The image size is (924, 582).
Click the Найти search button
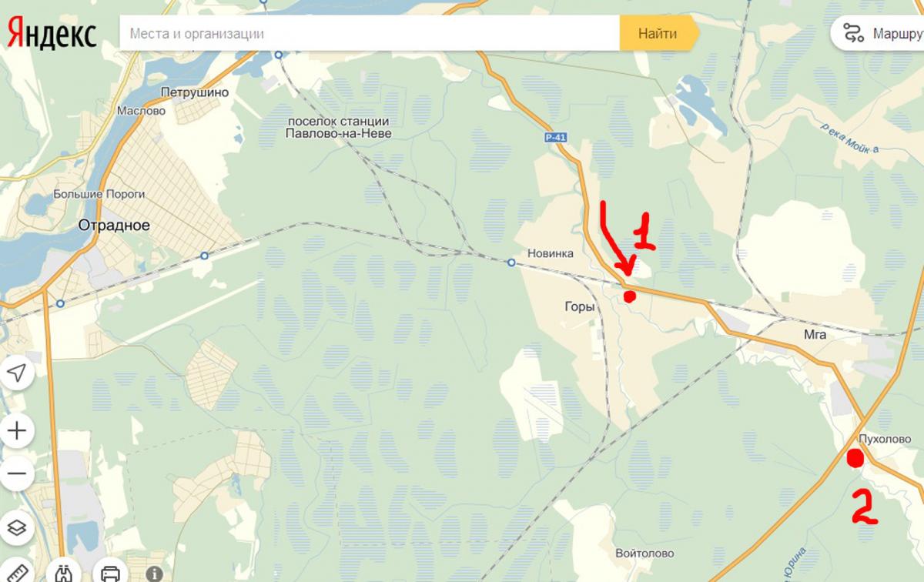[x=658, y=33]
